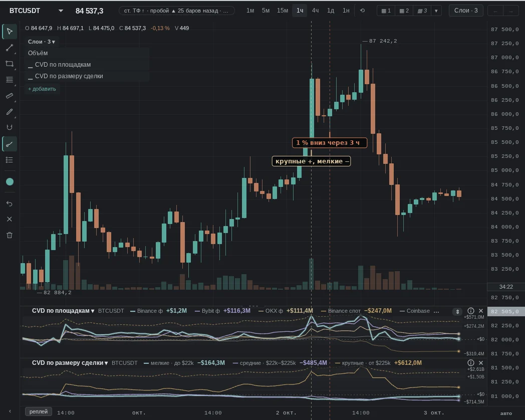Click the 'авто' auto-scale button
The width and height of the screenshot is (525, 420).
[x=506, y=413]
